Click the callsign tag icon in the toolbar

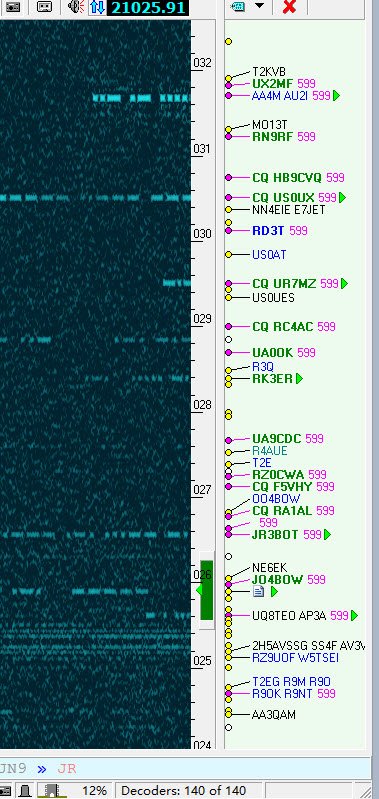point(238,6)
